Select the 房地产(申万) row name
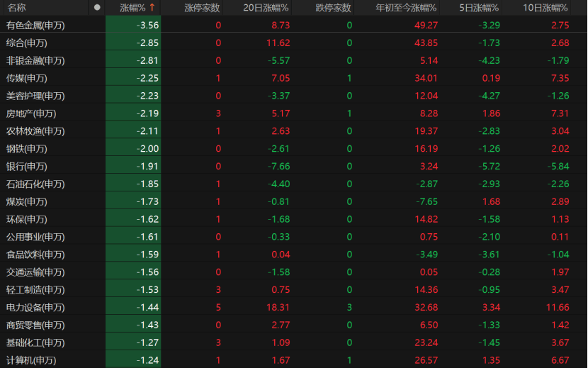The height and width of the screenshot is (368, 588). 30,113
